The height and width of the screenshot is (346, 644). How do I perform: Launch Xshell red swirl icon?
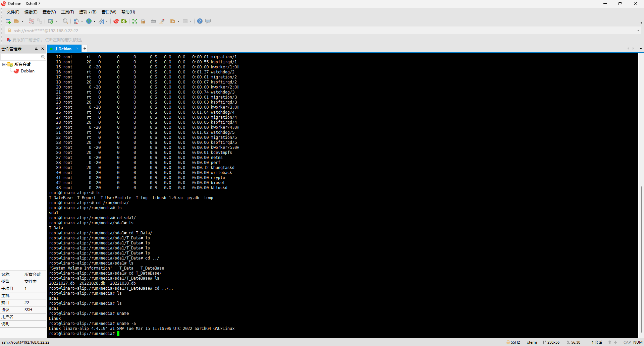pyautogui.click(x=116, y=21)
